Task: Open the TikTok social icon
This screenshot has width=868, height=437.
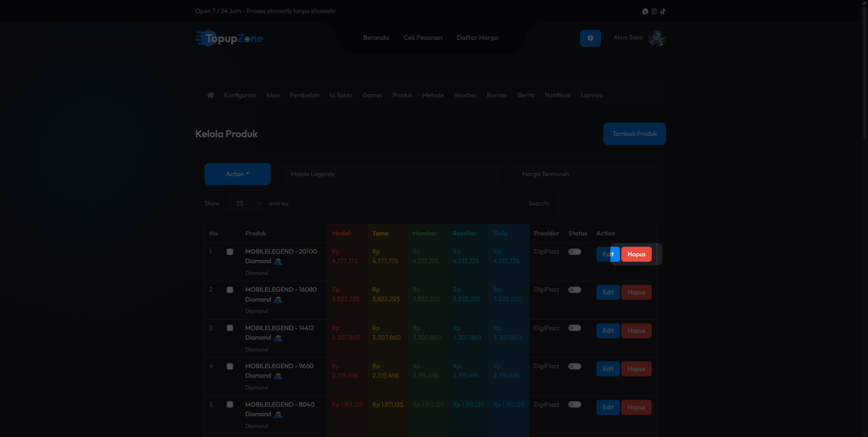Action: click(663, 11)
